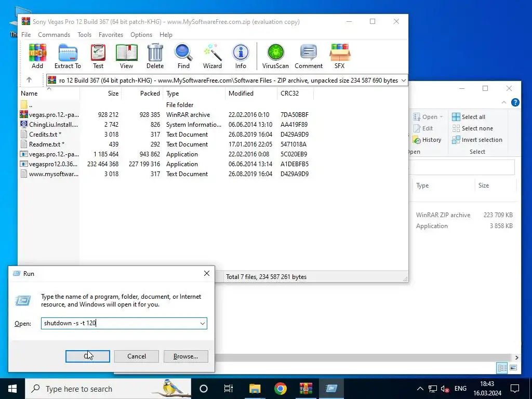532x399 pixels.
Task: Click the muted volume tray icon
Action: click(445, 389)
